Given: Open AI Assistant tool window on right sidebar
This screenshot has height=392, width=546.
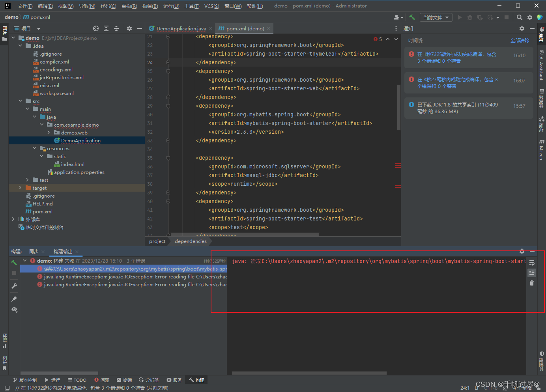Looking at the screenshot, I should 542,65.
